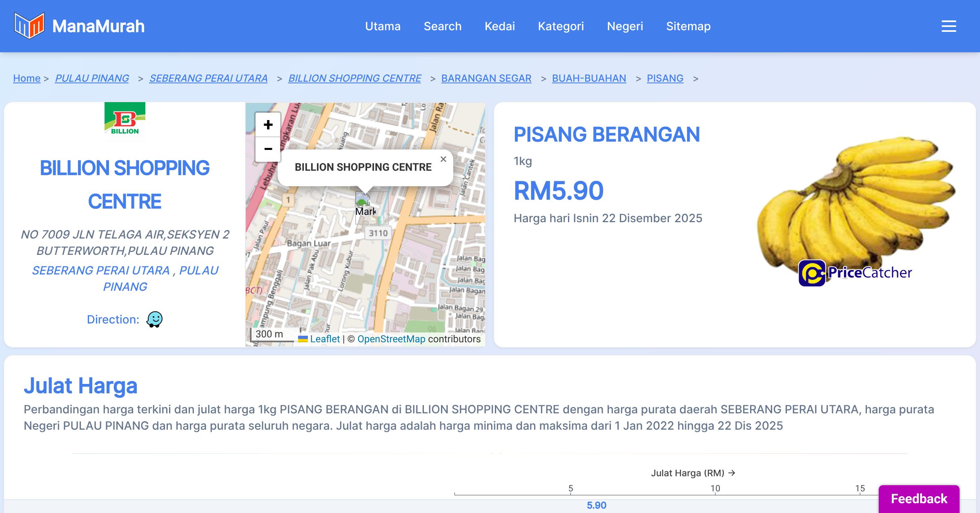Open Waze directions icon
The width and height of the screenshot is (980, 513).
154,319
